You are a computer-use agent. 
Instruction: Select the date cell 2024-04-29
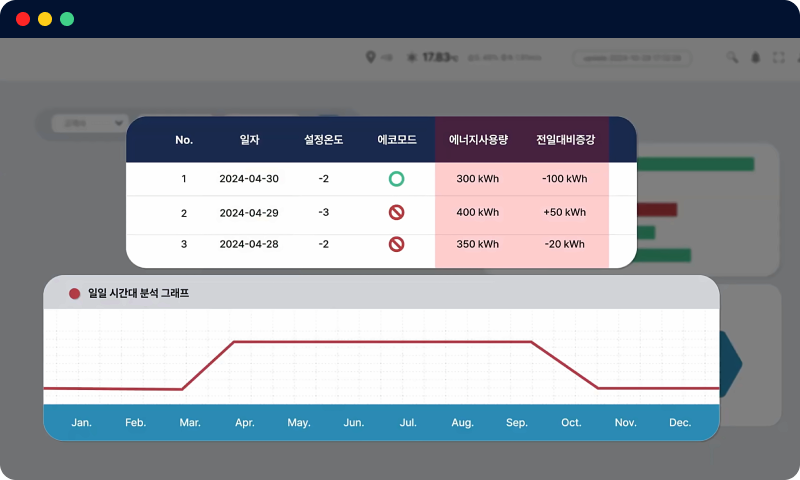tap(249, 213)
